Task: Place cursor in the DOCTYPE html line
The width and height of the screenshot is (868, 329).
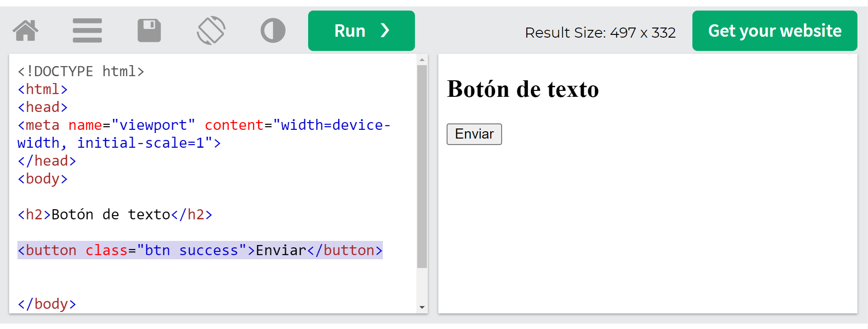Action: pos(81,72)
